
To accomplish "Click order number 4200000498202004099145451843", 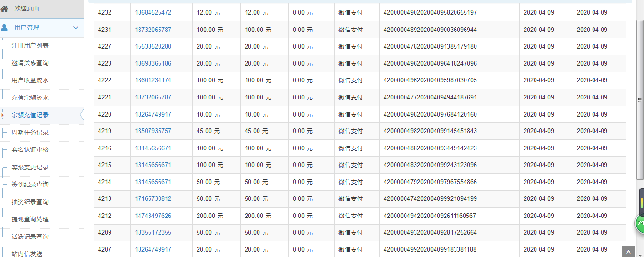I will [430, 131].
